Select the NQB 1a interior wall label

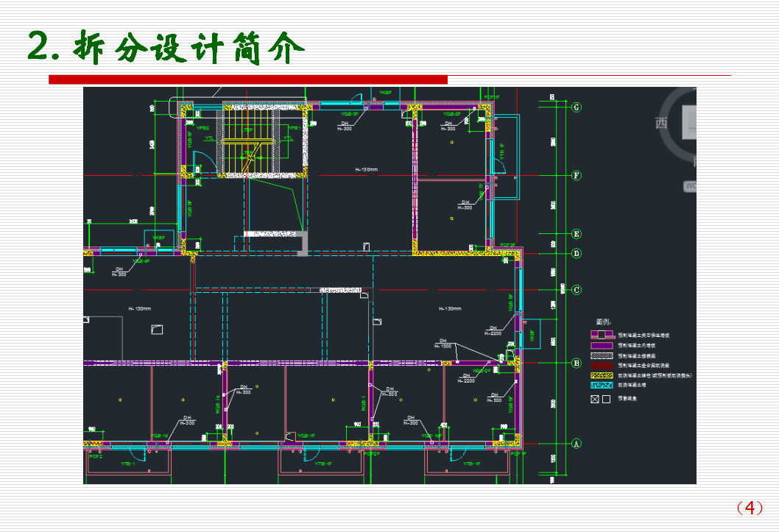tap(218, 405)
